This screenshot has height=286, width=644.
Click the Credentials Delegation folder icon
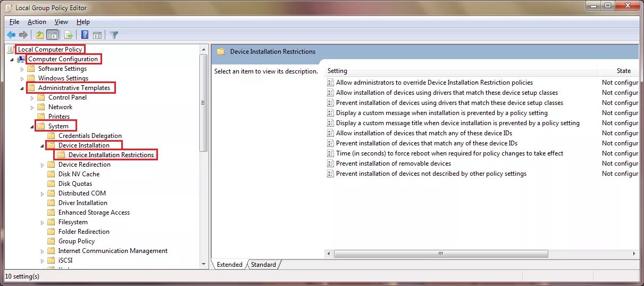tap(51, 136)
